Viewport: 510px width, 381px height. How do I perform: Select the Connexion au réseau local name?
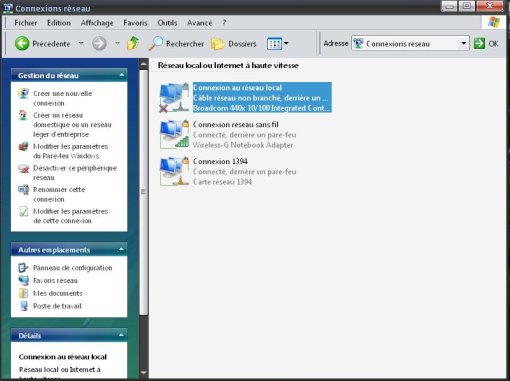[x=237, y=88]
